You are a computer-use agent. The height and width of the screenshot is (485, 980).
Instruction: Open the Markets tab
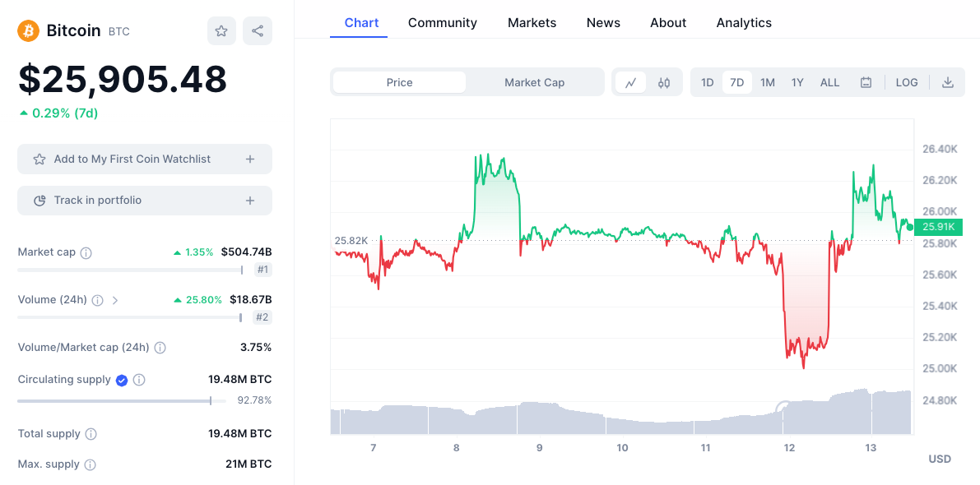532,23
